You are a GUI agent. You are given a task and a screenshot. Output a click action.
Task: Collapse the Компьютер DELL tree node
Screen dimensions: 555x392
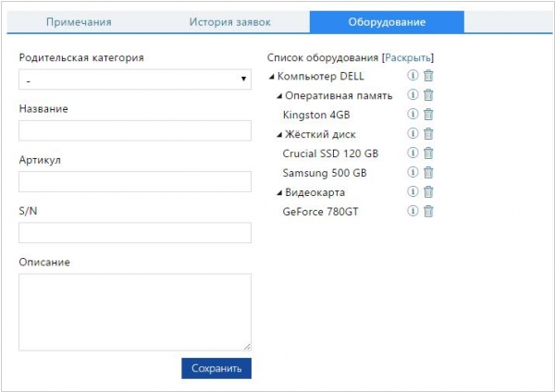click(x=271, y=77)
